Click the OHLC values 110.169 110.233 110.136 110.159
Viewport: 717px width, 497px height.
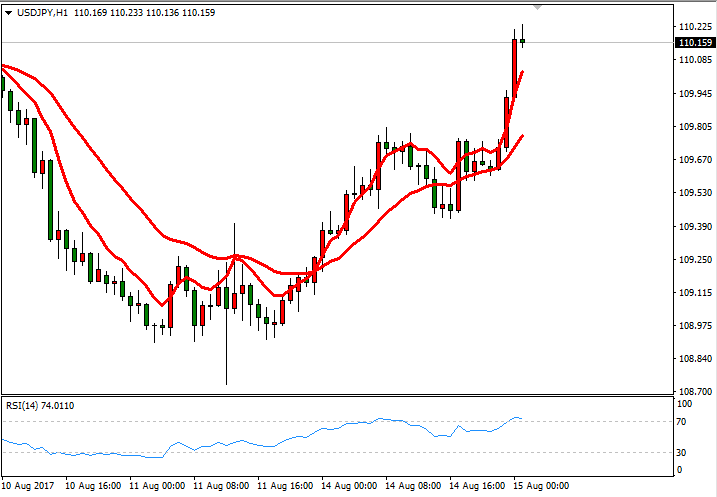point(144,13)
